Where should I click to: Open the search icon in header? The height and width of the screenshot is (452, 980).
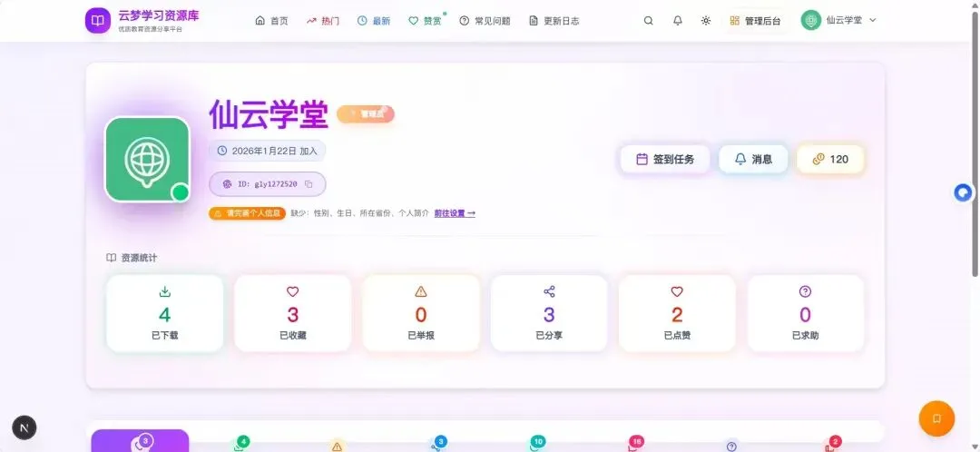pos(648,21)
